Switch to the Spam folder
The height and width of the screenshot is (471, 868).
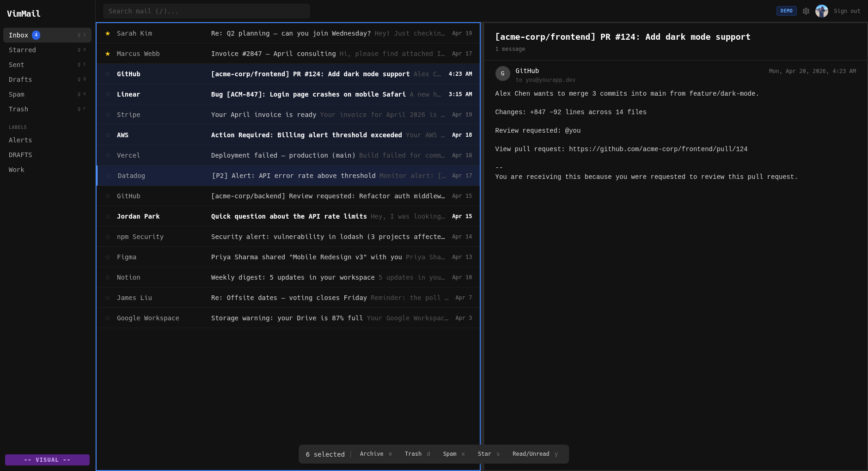pos(17,94)
